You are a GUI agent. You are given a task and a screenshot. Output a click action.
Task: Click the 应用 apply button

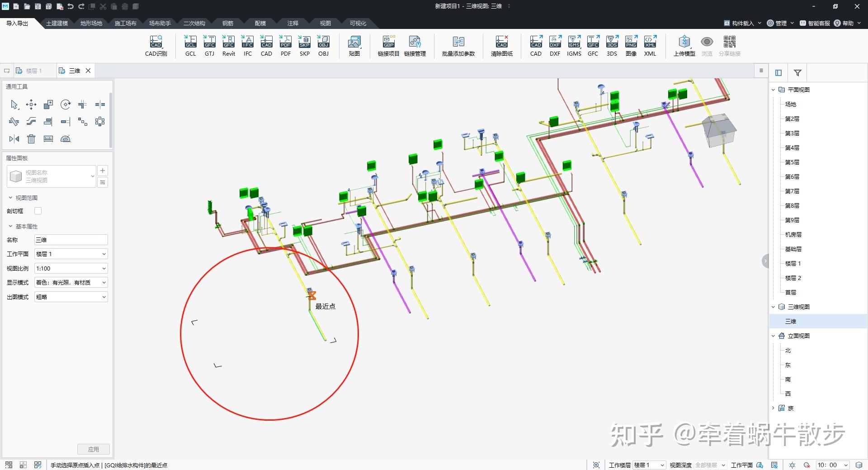pos(94,449)
